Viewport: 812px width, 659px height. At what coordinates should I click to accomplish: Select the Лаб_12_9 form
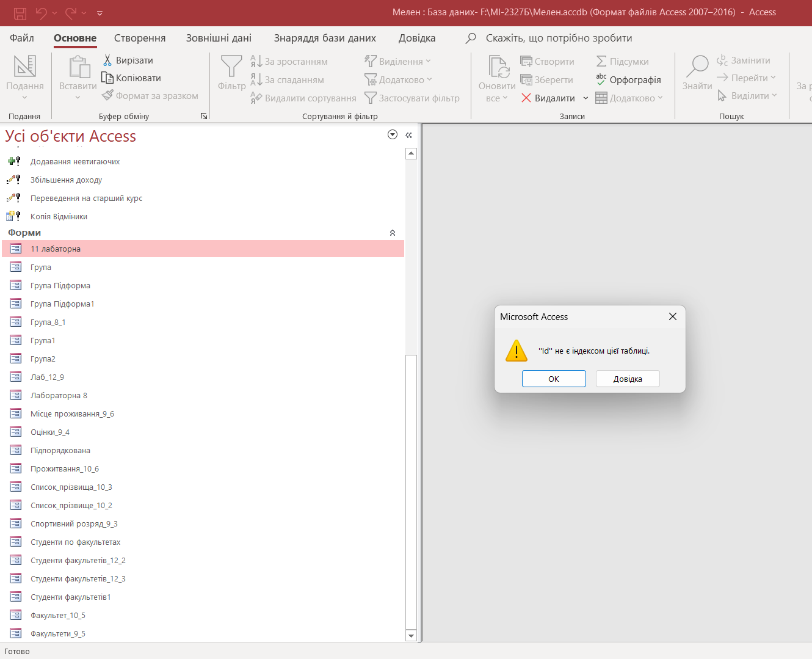(203, 377)
